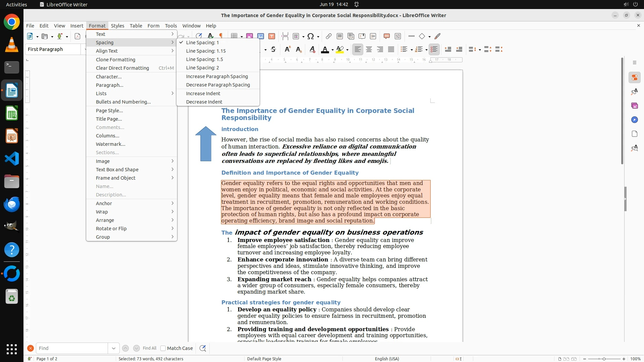Click the Superscript icon
644x362 pixels.
[x=287, y=49]
